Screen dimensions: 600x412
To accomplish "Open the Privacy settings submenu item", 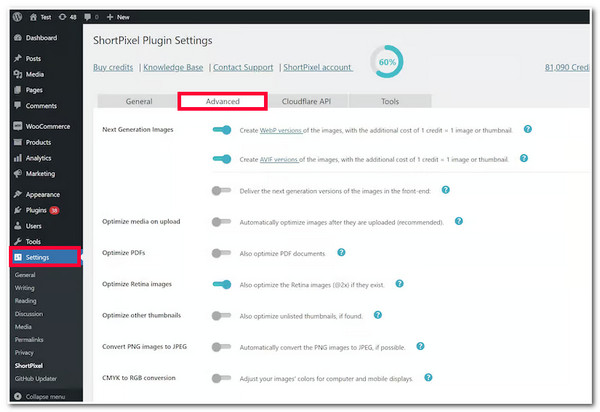I will [24, 353].
